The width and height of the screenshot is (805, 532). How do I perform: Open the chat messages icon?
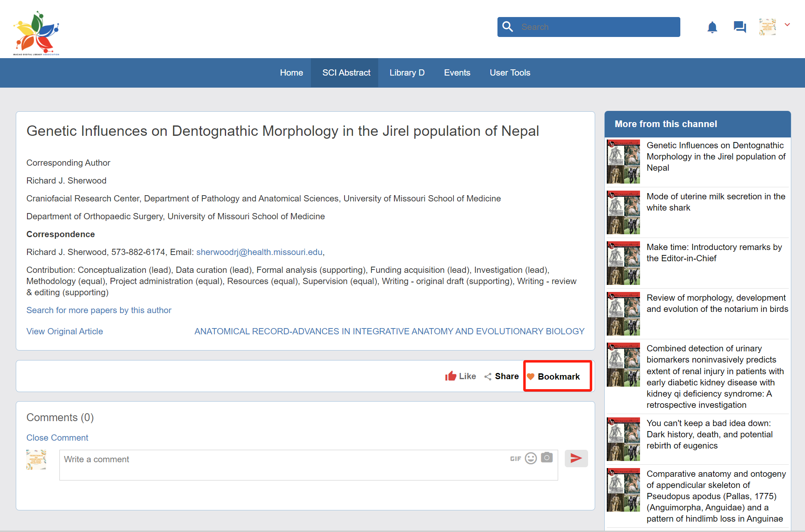click(x=740, y=27)
